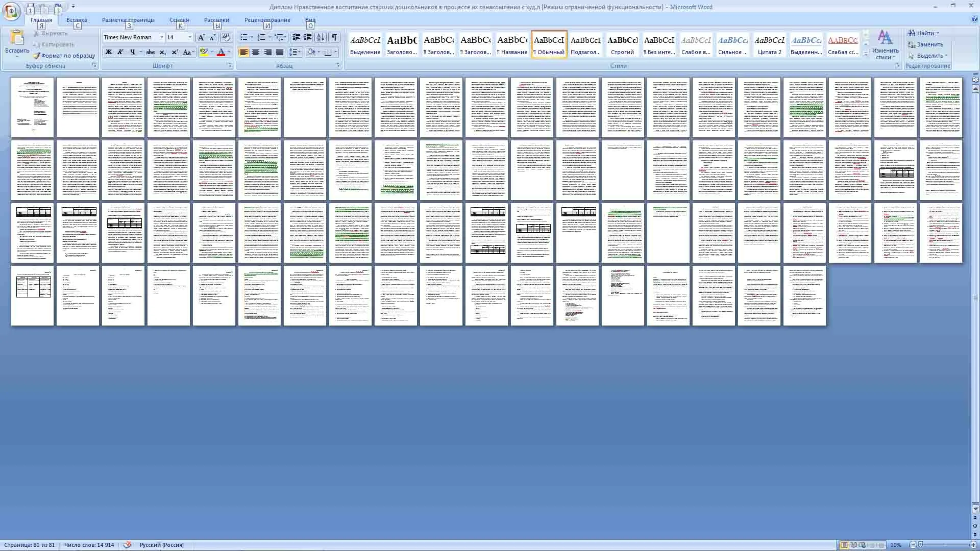Click the zoom slider handle
Viewport: 980px width, 551px height.
[x=920, y=545]
